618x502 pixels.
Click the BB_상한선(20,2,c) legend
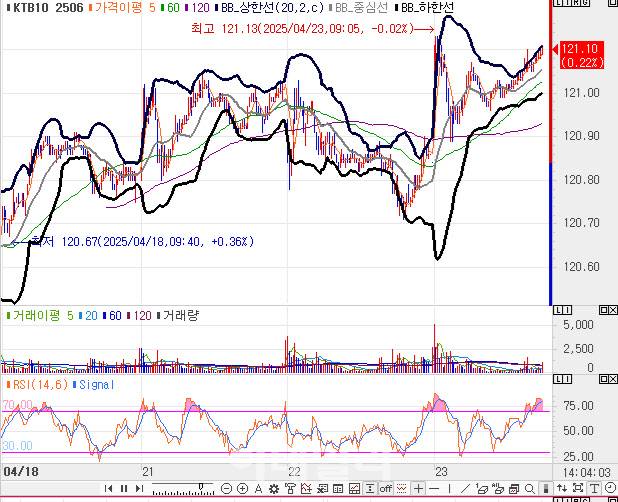(x=270, y=7)
